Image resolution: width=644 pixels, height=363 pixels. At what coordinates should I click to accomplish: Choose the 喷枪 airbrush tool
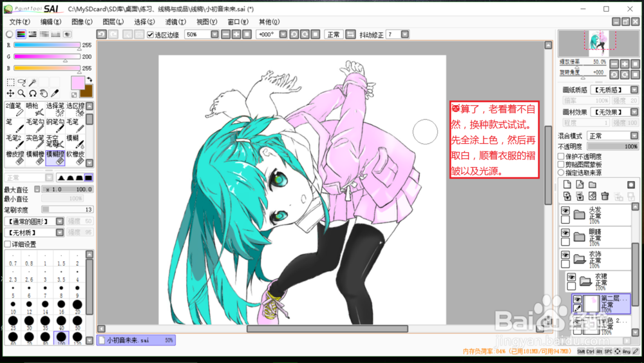pos(35,109)
